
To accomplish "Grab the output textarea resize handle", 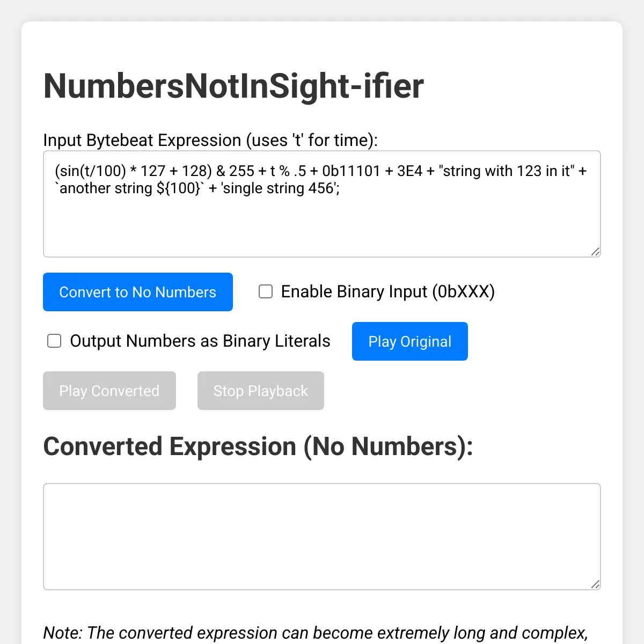I will 595,584.
